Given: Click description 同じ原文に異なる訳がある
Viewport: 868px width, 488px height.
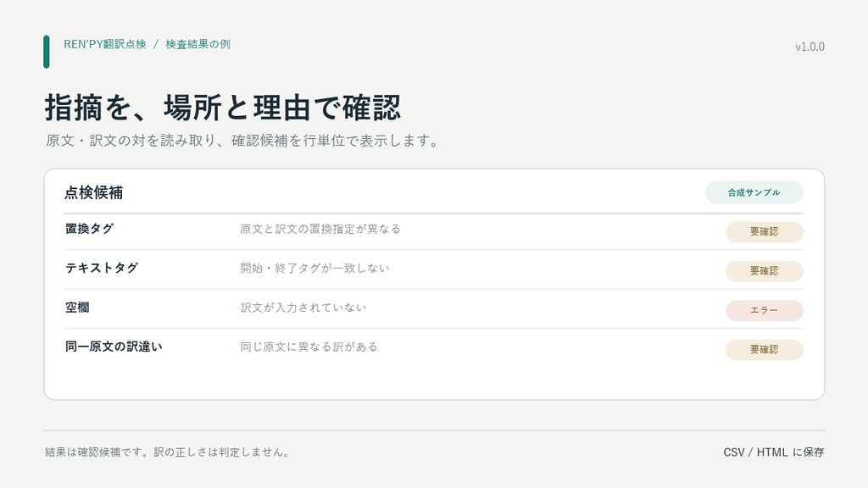Looking at the screenshot, I should pos(309,347).
